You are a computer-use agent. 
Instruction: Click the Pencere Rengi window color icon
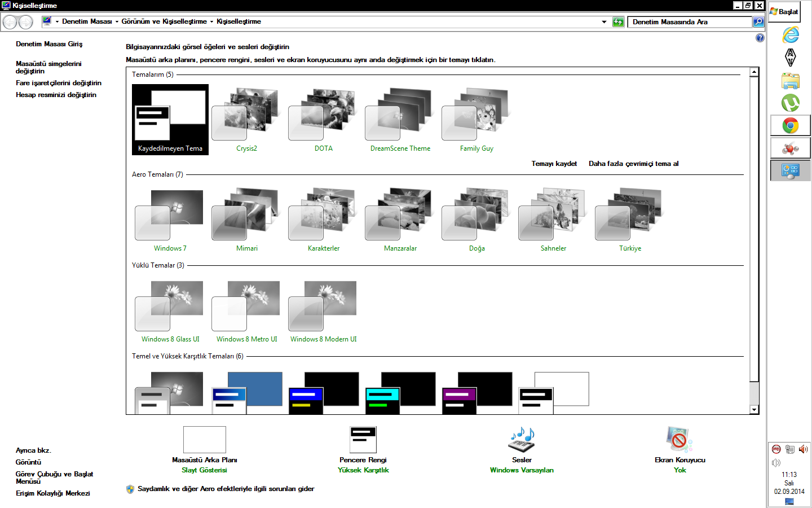[x=363, y=440]
